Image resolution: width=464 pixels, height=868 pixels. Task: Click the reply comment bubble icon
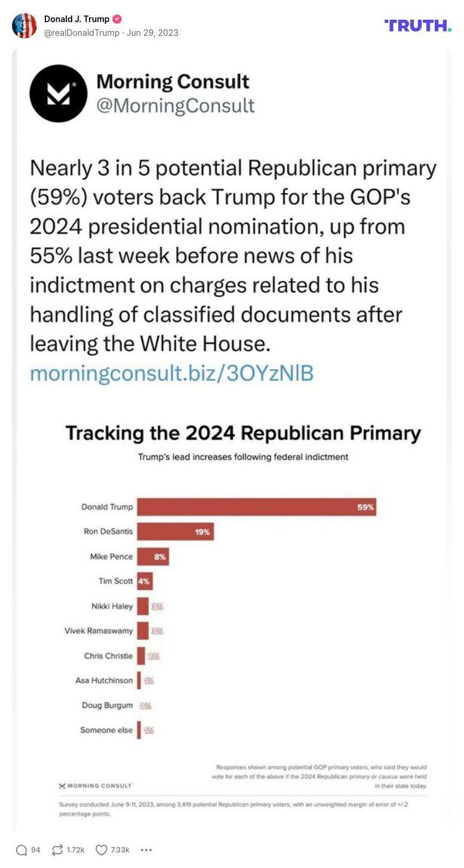21,849
